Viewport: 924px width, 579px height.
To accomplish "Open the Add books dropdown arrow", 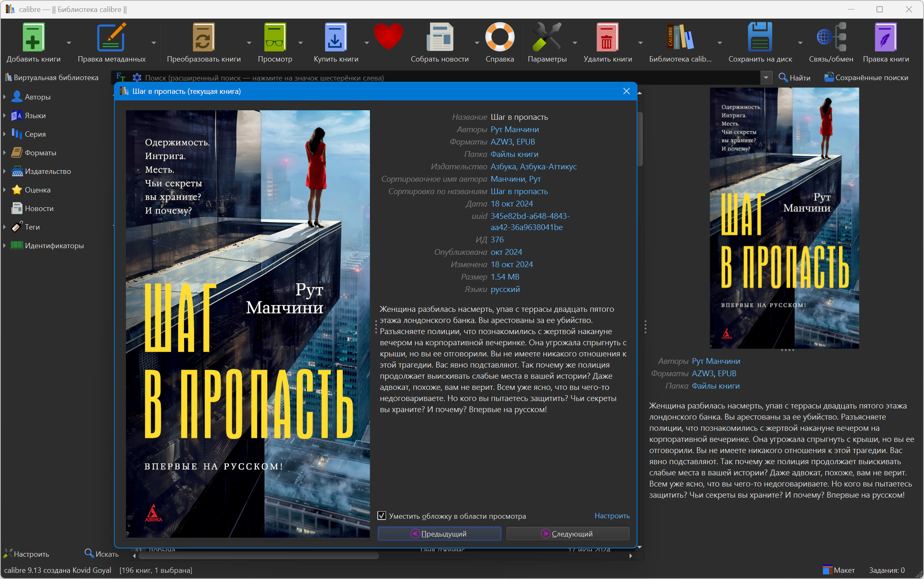I will click(x=69, y=43).
